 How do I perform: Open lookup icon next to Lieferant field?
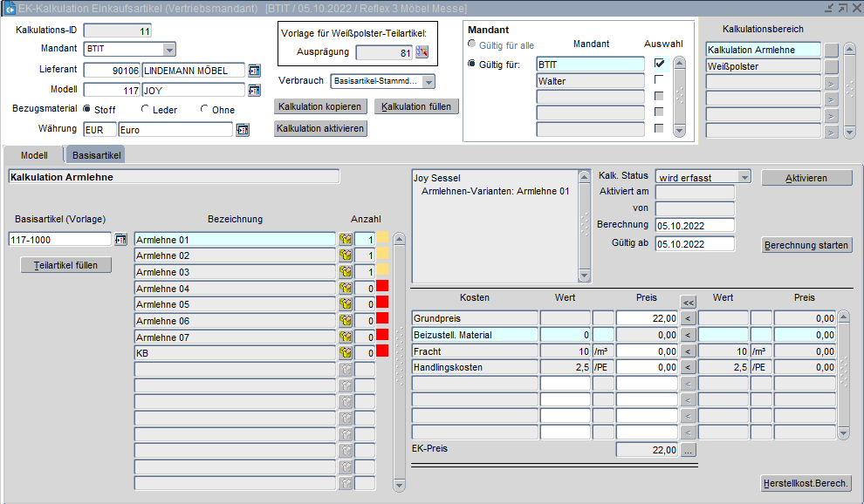[x=254, y=71]
